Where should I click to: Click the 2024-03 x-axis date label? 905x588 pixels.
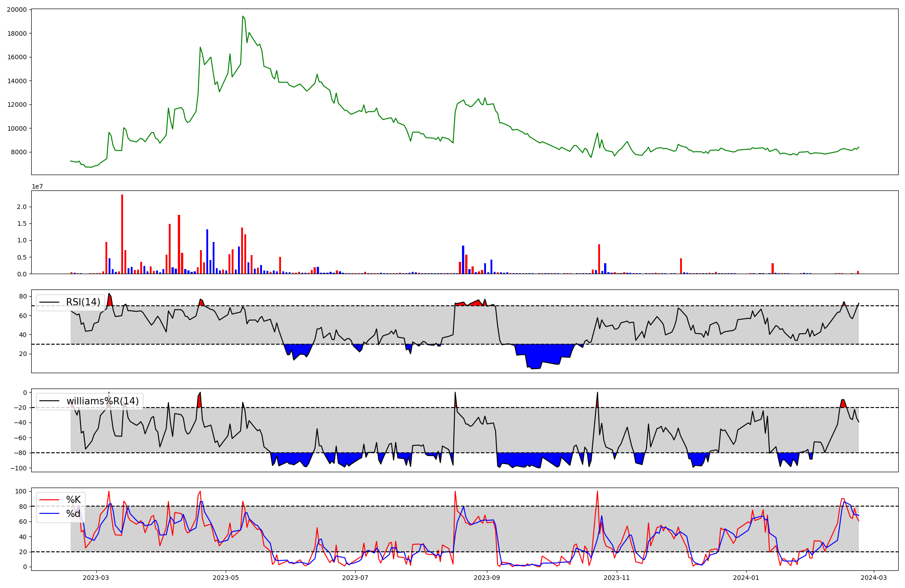[x=874, y=578]
